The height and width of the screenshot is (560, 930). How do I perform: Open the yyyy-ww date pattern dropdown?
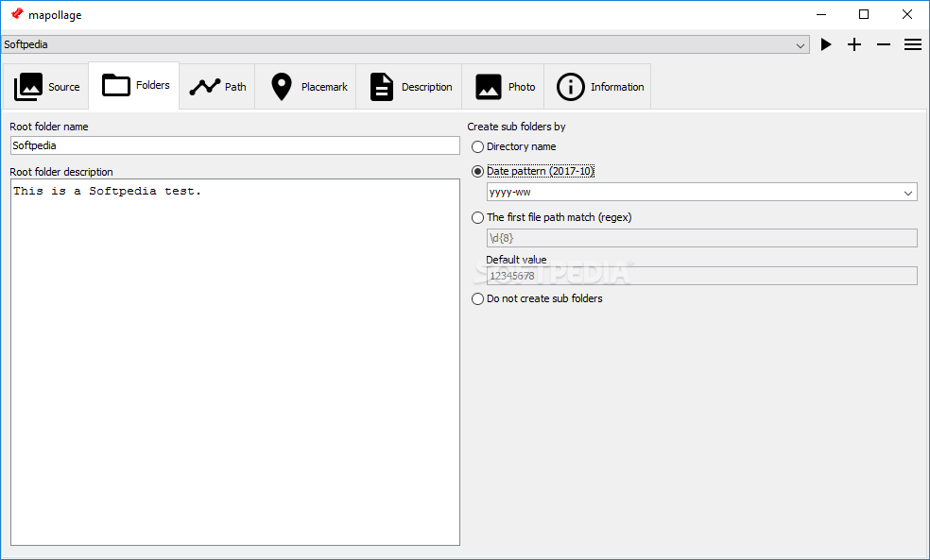point(701,192)
